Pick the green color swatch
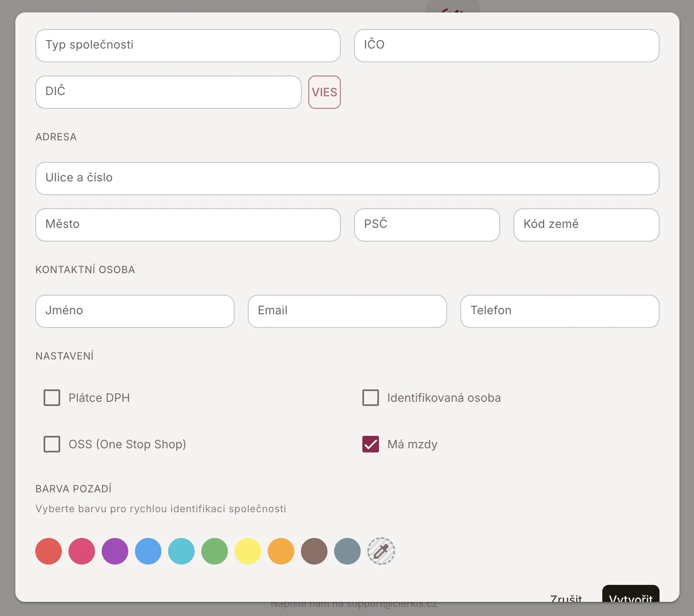This screenshot has height=616, width=694. pyautogui.click(x=215, y=551)
